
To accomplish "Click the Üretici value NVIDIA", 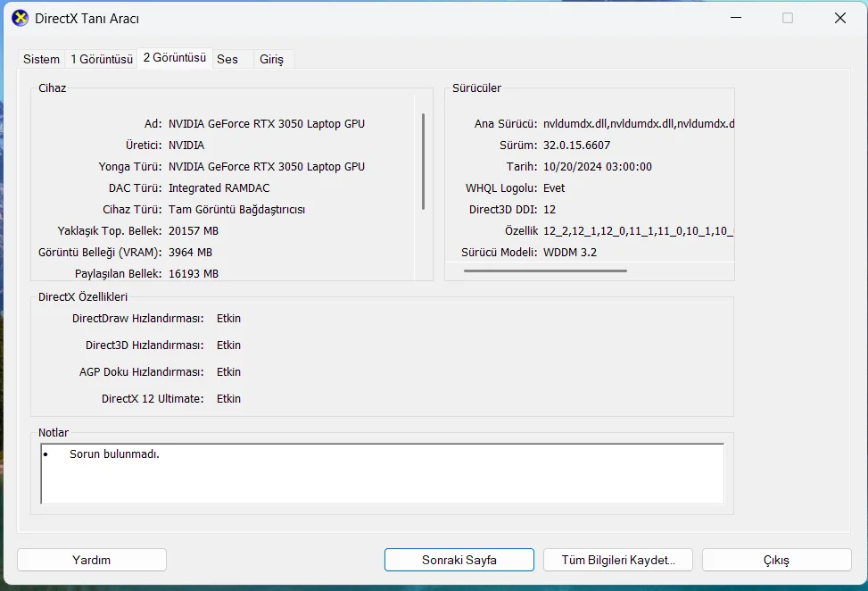I will pyautogui.click(x=186, y=146).
